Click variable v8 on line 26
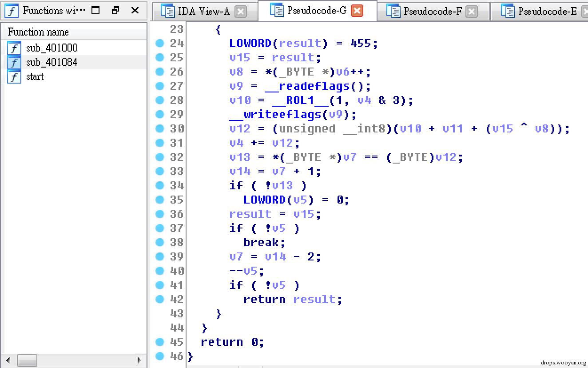This screenshot has height=368, width=588. pos(236,72)
